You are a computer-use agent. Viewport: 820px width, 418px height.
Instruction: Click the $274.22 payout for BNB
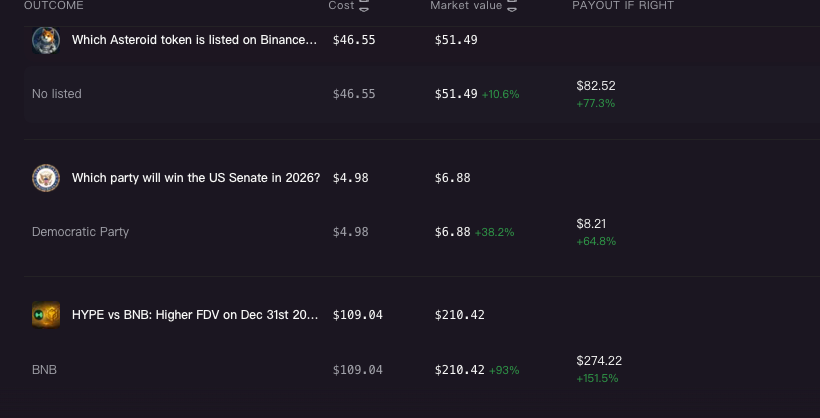pos(599,361)
